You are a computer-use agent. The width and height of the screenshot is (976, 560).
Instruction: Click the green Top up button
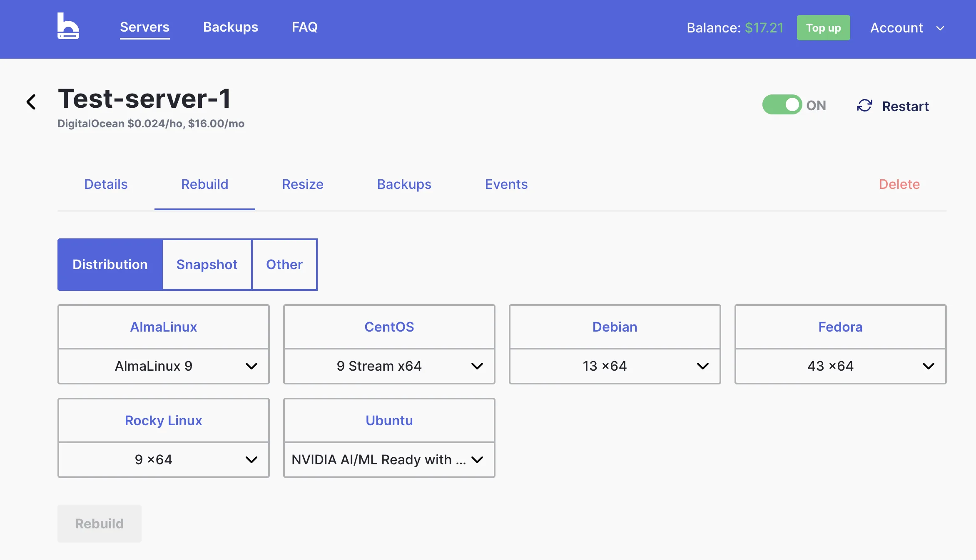coord(824,28)
